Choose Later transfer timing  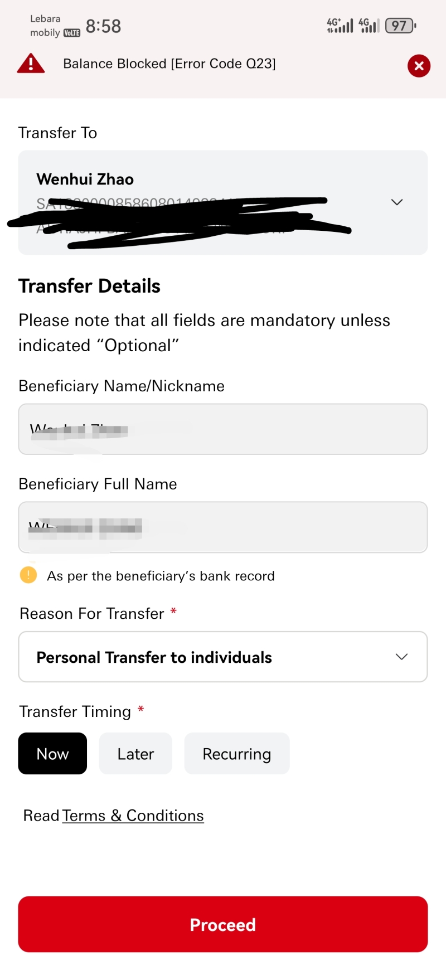[x=135, y=754]
